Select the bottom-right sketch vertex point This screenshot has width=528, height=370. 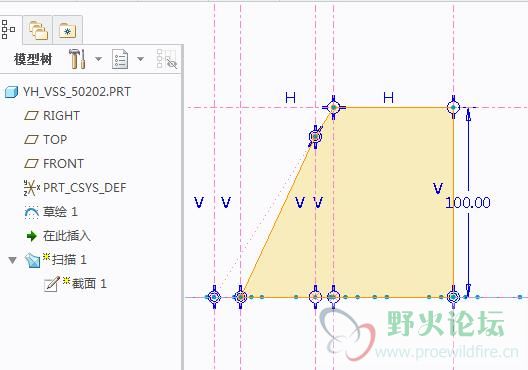click(x=453, y=297)
